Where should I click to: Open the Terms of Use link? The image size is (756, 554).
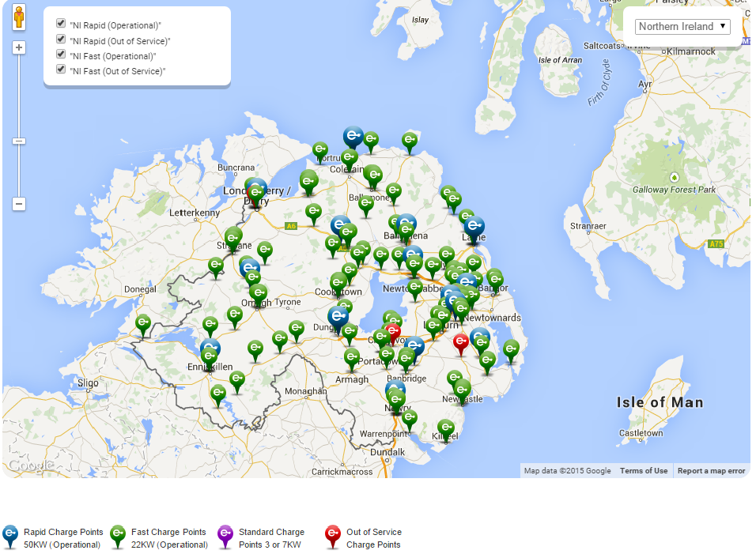[644, 470]
